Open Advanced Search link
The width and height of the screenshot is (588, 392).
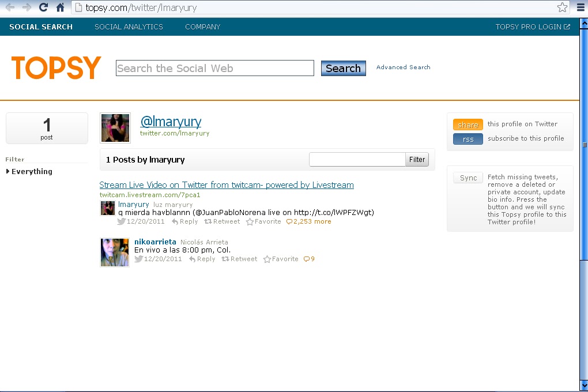403,67
